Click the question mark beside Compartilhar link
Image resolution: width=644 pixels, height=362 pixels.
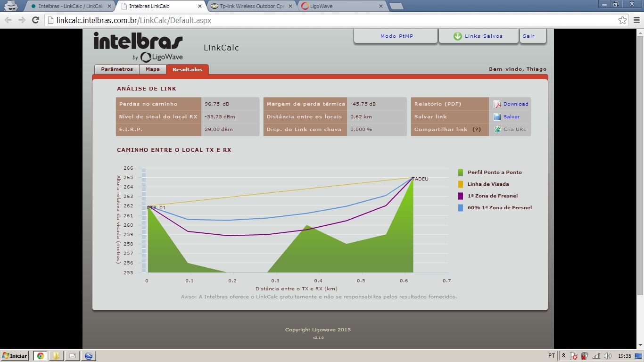coord(477,130)
